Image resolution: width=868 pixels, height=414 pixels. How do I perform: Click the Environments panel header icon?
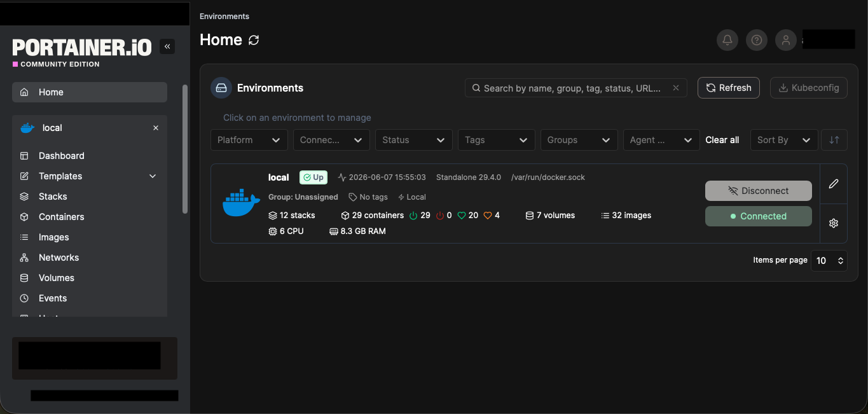pyautogui.click(x=221, y=88)
